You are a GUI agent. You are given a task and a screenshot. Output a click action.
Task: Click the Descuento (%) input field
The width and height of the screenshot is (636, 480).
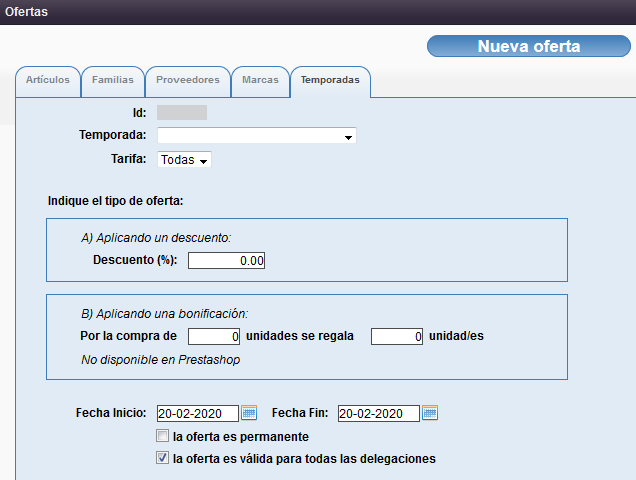(x=227, y=261)
